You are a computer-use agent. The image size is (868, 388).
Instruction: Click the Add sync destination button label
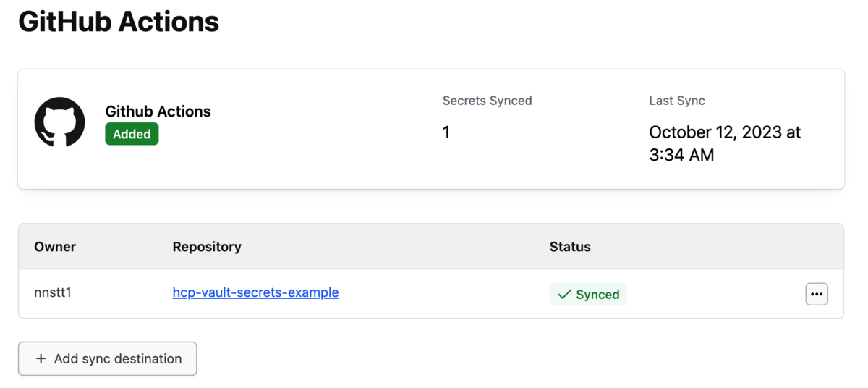(x=118, y=358)
